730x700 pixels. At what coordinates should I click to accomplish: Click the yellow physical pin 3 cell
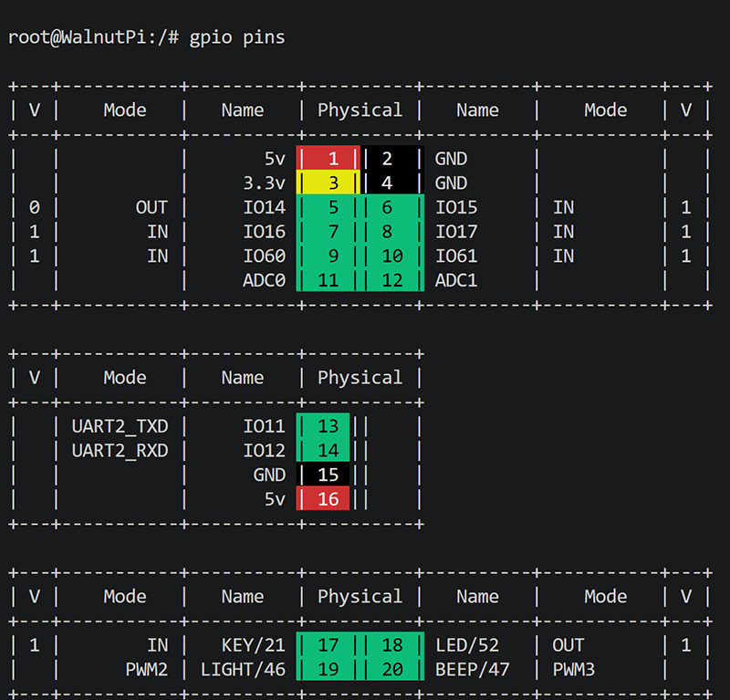click(328, 183)
